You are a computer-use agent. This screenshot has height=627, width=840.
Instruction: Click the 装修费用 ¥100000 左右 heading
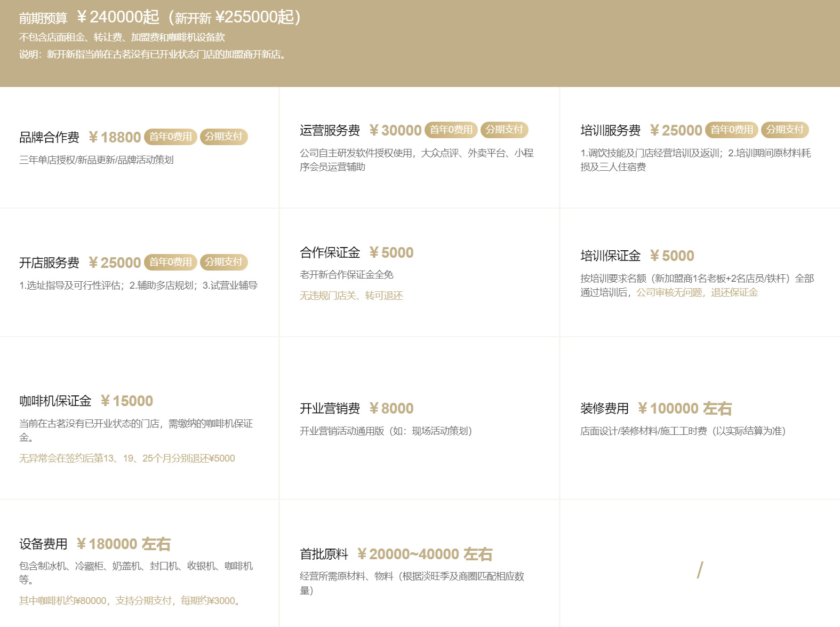click(x=655, y=408)
